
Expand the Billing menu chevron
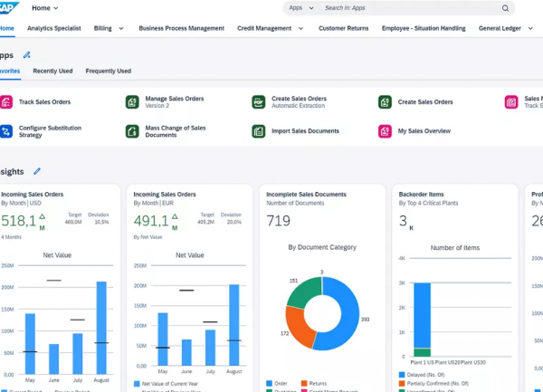(121, 28)
